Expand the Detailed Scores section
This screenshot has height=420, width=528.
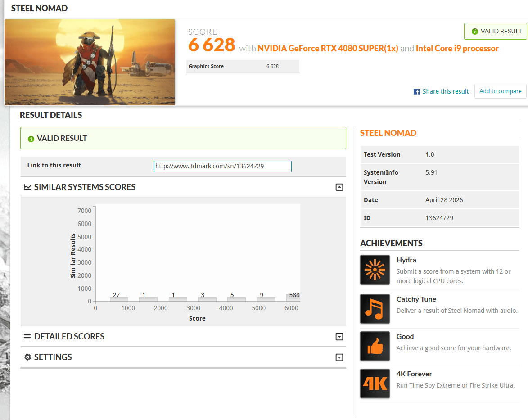[x=339, y=337]
